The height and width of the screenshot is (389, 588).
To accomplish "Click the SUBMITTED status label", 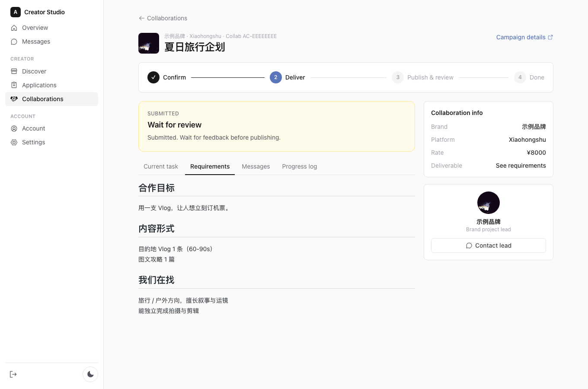I will coord(163,114).
